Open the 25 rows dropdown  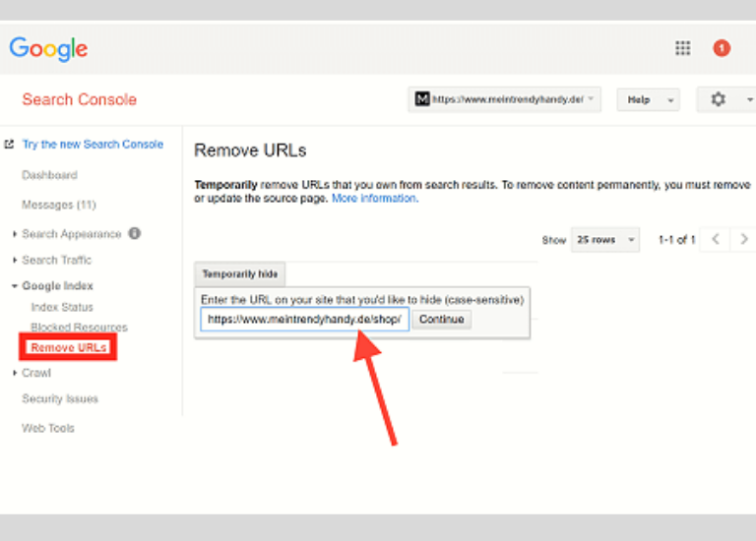605,239
